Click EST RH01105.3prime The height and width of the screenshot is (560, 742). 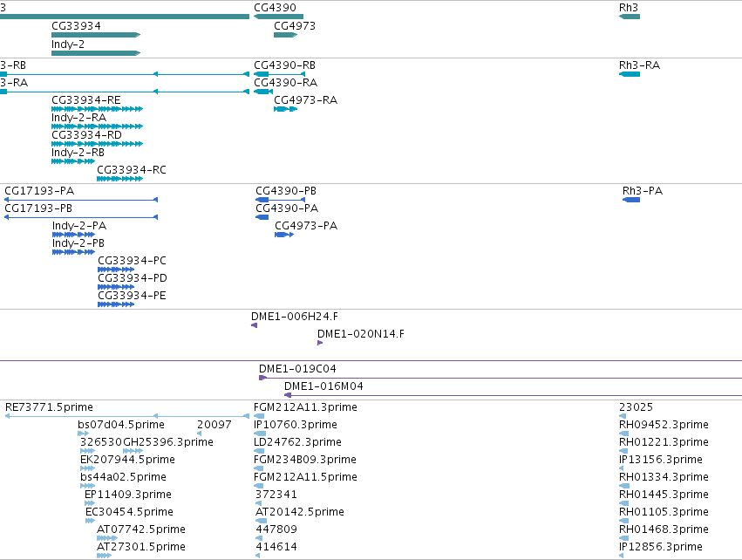pos(623,521)
